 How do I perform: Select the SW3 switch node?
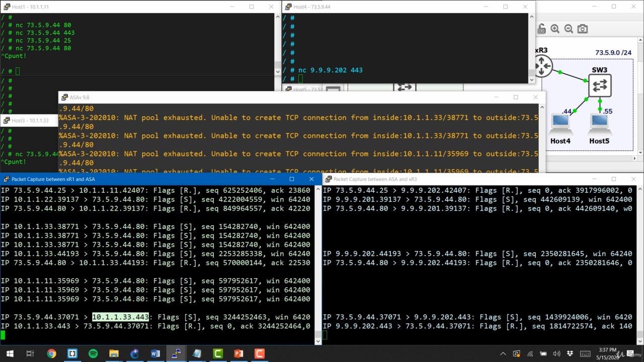click(x=600, y=85)
